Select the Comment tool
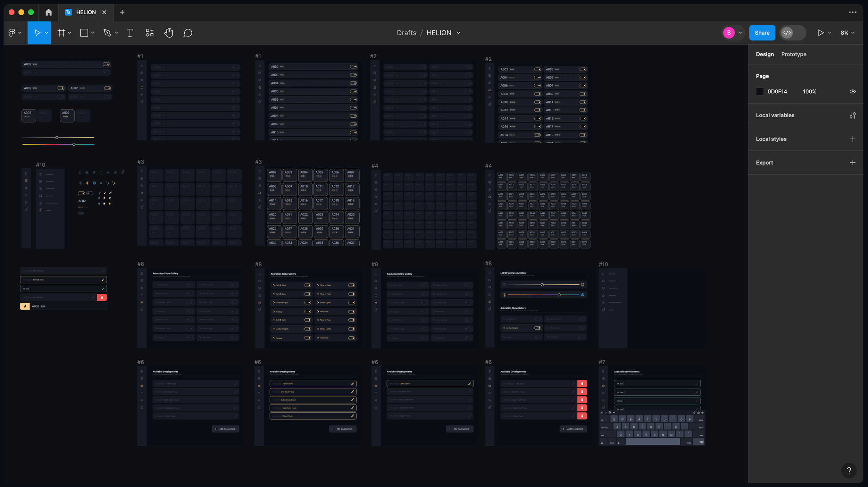Screen dimensions: 868x487 pyautogui.click(x=188, y=33)
